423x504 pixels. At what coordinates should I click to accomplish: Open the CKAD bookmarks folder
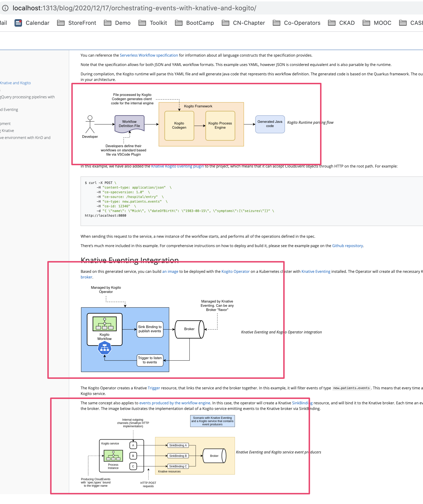(x=341, y=23)
